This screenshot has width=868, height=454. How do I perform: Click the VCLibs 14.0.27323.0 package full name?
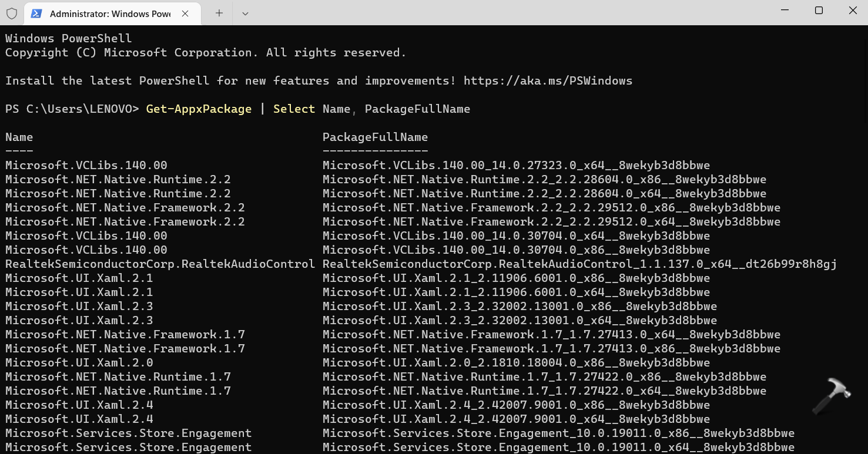[516, 165]
